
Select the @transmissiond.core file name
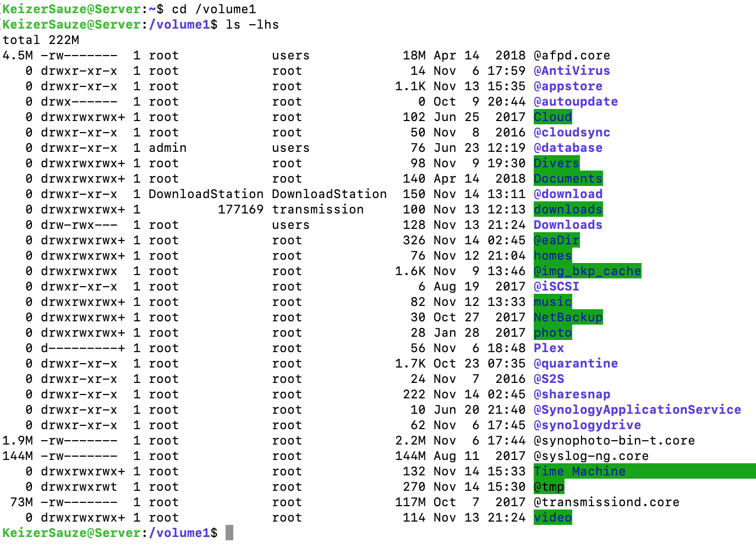pyautogui.click(x=605, y=502)
